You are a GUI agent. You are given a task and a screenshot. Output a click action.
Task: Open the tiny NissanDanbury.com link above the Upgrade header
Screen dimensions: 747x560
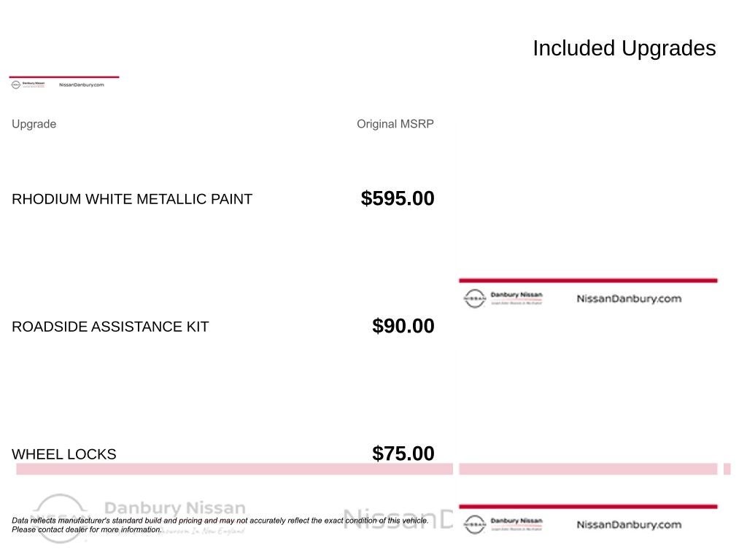point(81,85)
